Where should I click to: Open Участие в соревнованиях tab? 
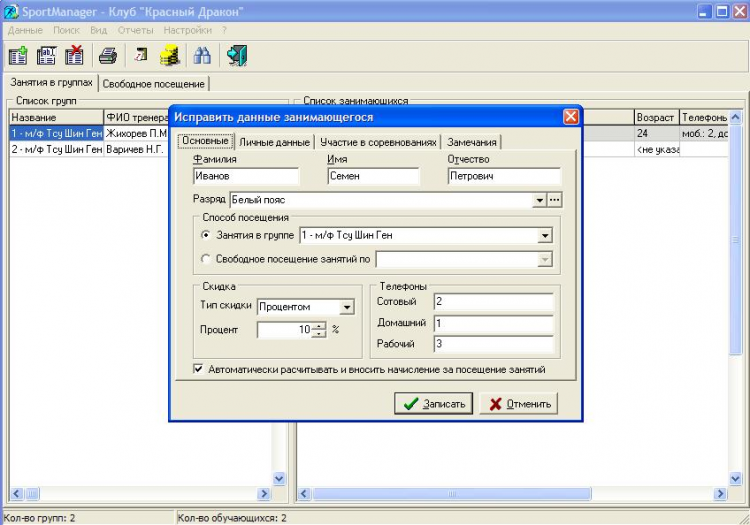coord(378,142)
